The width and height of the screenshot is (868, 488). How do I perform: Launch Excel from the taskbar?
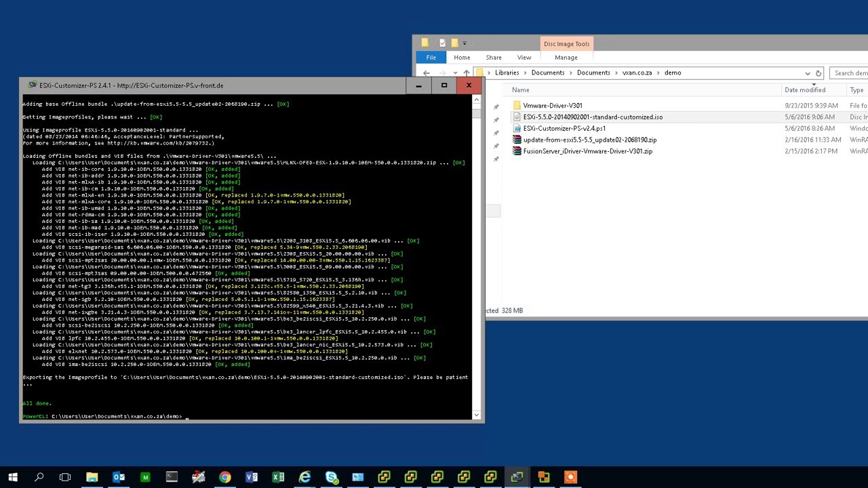pyautogui.click(x=278, y=477)
